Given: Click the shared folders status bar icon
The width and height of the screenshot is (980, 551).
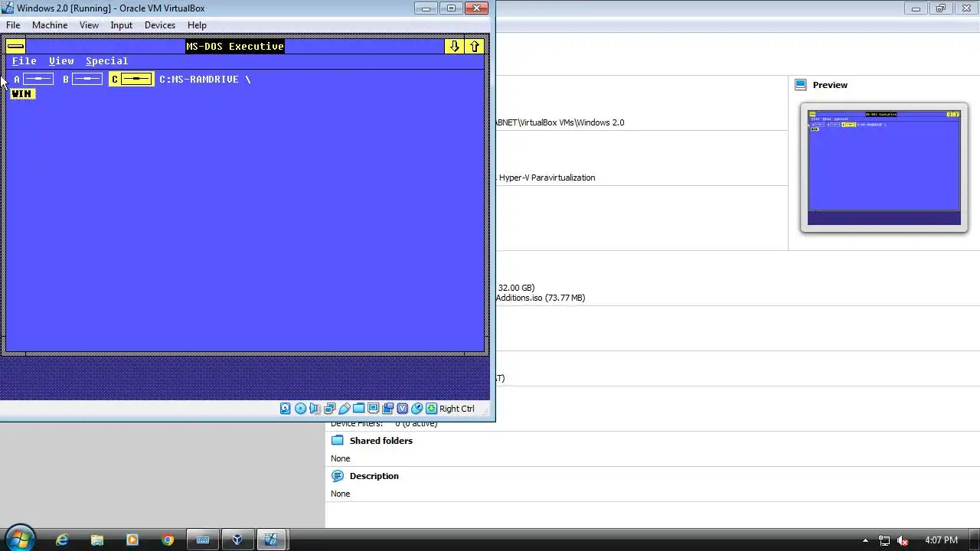Looking at the screenshot, I should pyautogui.click(x=358, y=409).
